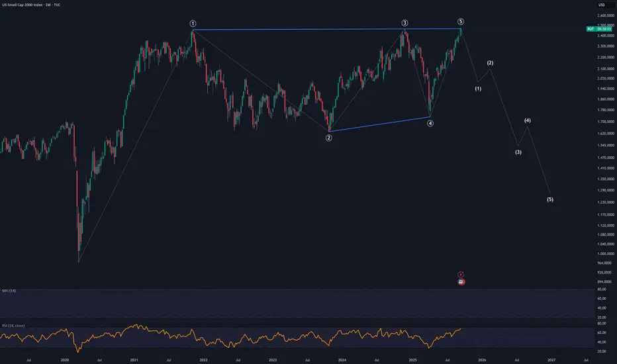Click the 964,0000 price scale value
The width and height of the screenshot is (617, 364).
[606, 263]
